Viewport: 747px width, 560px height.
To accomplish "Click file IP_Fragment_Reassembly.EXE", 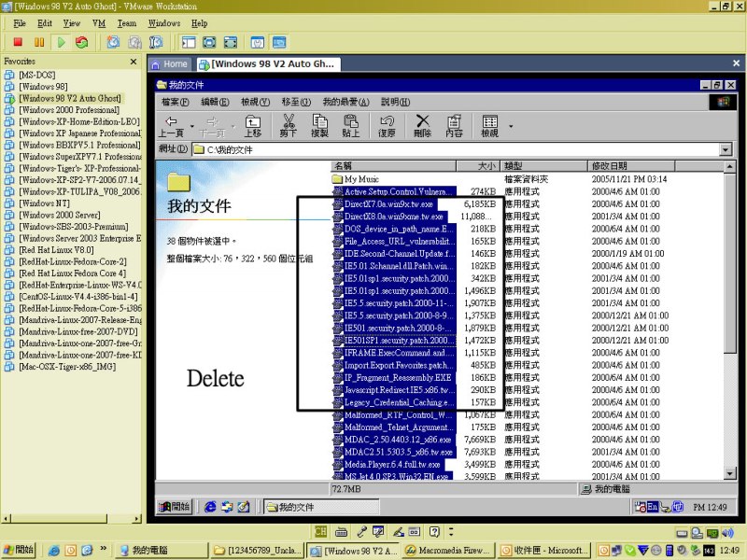I will (397, 377).
